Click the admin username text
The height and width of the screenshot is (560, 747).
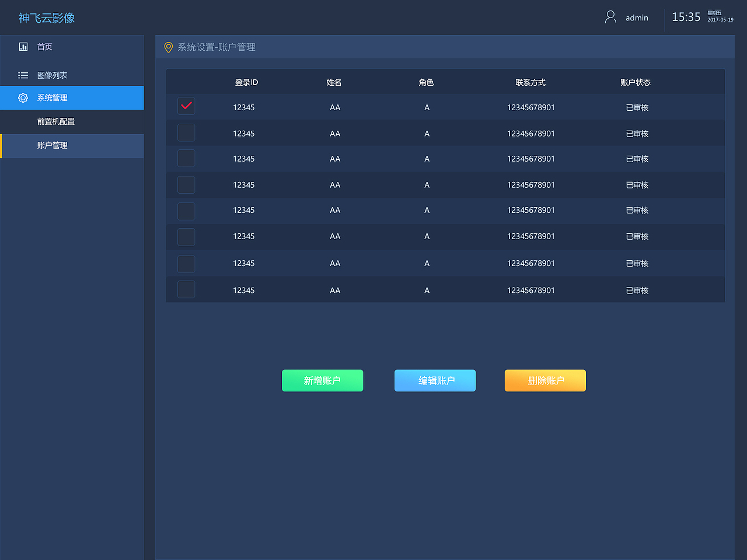[x=637, y=18]
